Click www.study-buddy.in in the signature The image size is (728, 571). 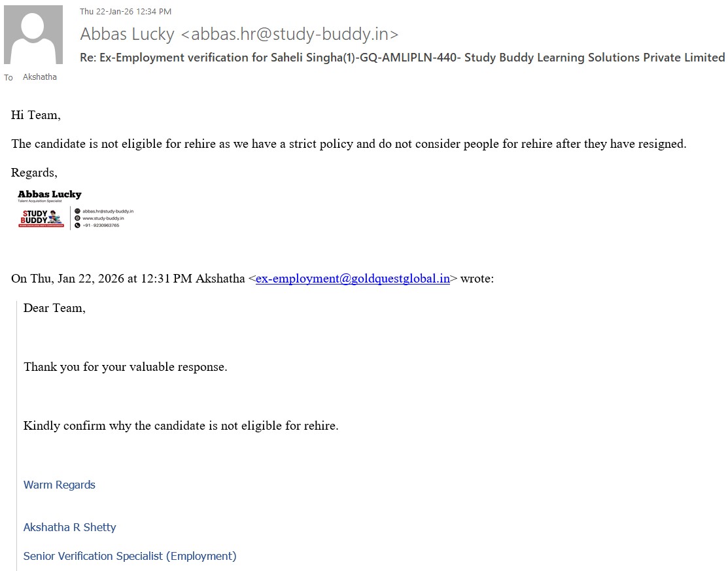point(103,218)
